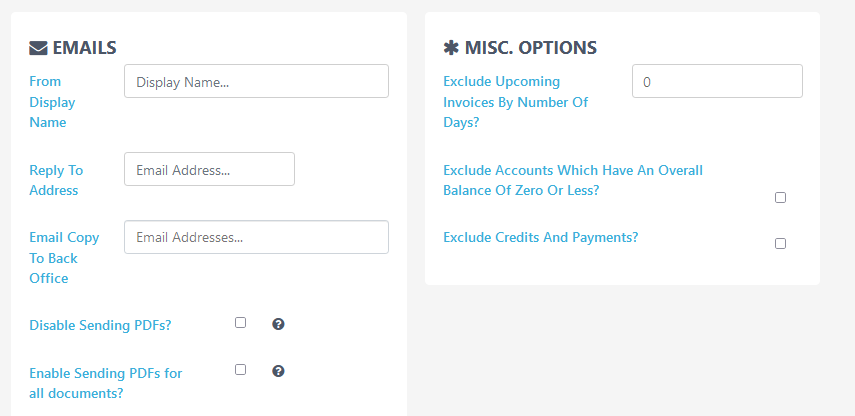This screenshot has height=416, width=855.
Task: Click the Exclude Upcoming Invoices days field
Action: (x=717, y=81)
